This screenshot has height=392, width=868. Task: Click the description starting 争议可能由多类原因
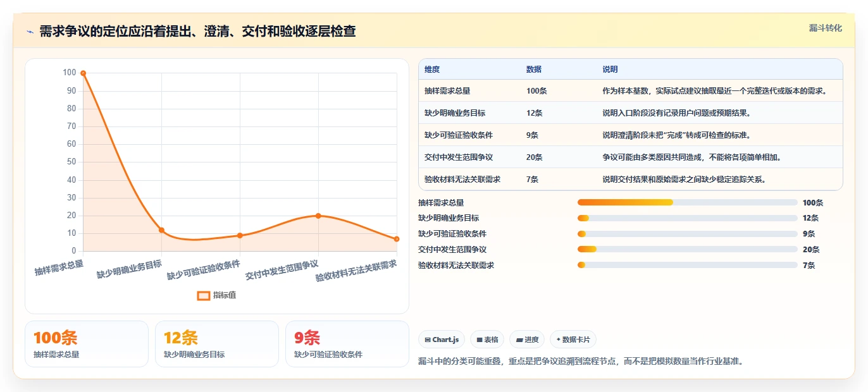(691, 157)
